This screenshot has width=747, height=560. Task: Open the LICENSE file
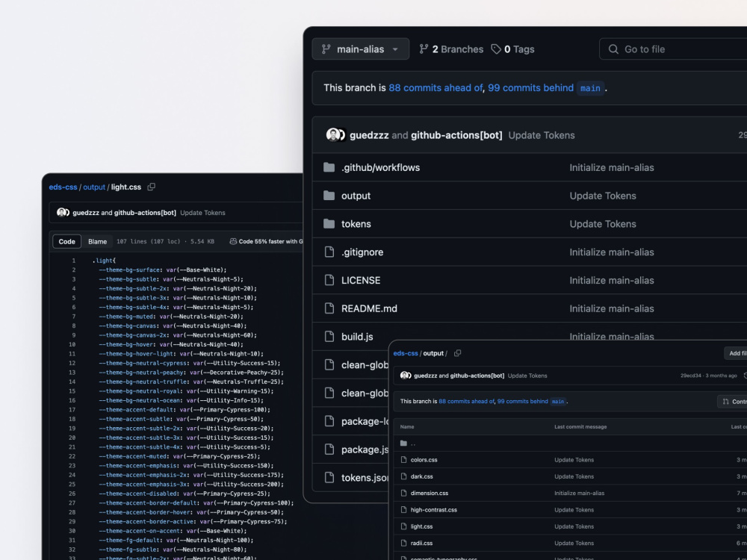tap(361, 281)
